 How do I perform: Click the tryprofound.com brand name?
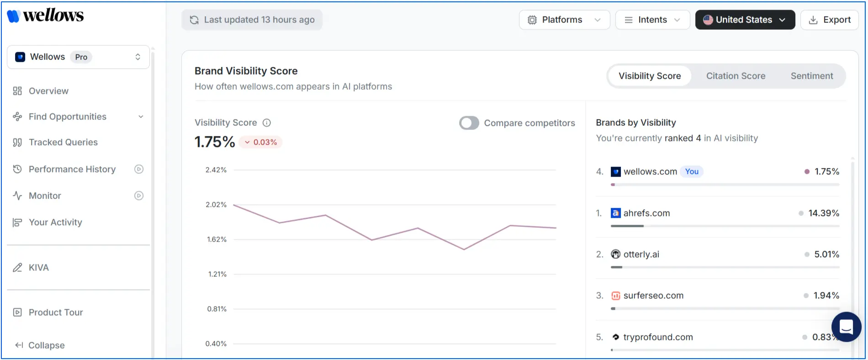tap(658, 337)
